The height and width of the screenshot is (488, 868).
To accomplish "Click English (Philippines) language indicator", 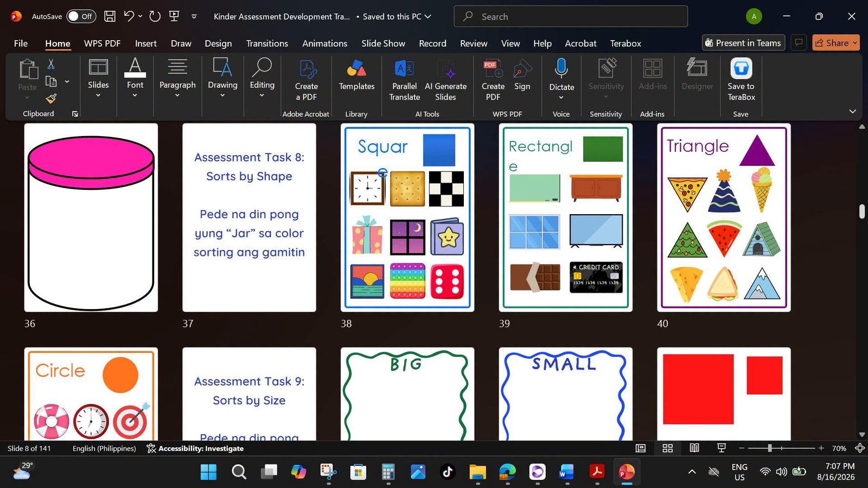I will [x=104, y=448].
